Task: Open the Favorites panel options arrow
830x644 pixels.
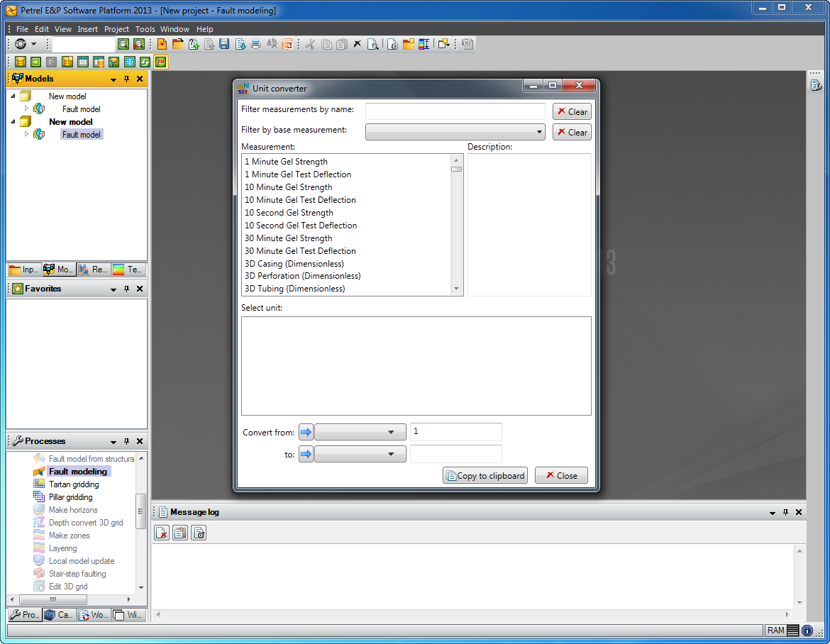Action: click(x=114, y=289)
